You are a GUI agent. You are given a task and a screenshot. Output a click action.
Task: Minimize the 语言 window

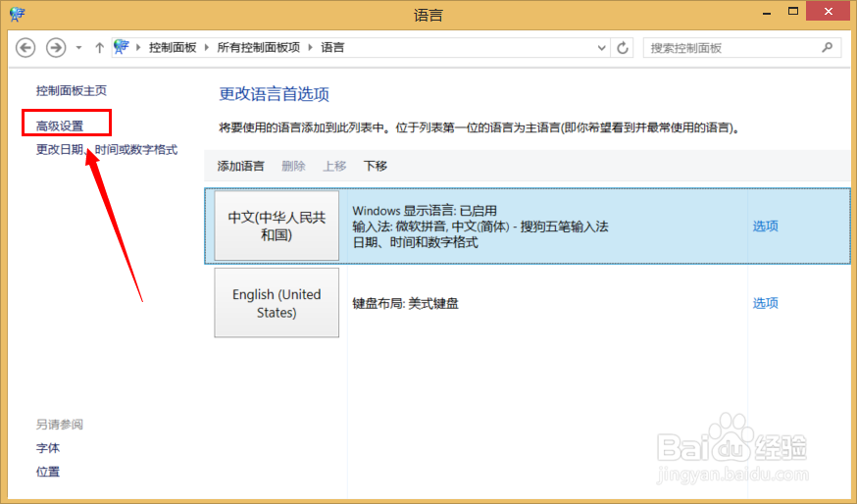(x=767, y=12)
